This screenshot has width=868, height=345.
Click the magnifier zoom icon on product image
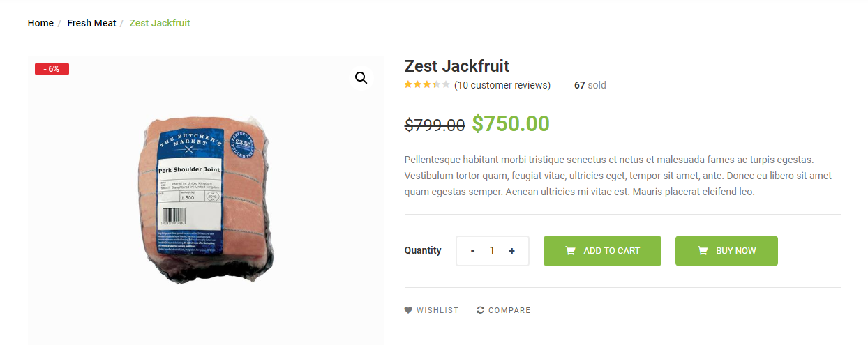pos(361,78)
